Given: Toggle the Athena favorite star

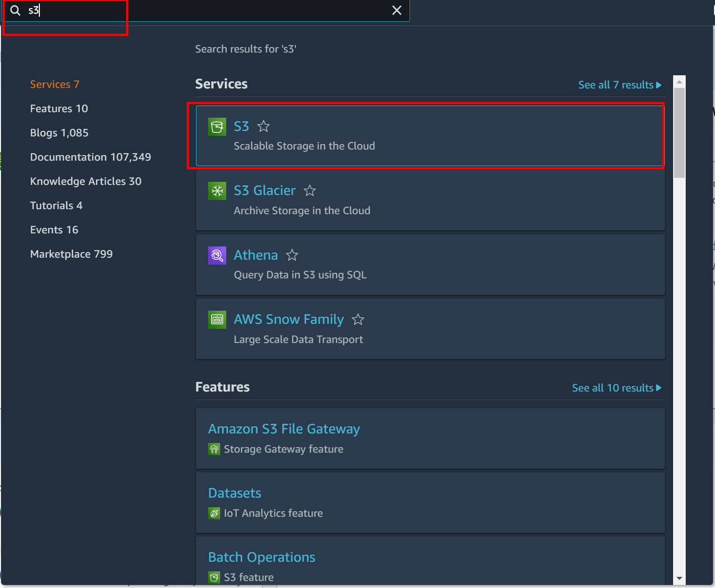Looking at the screenshot, I should coord(292,255).
